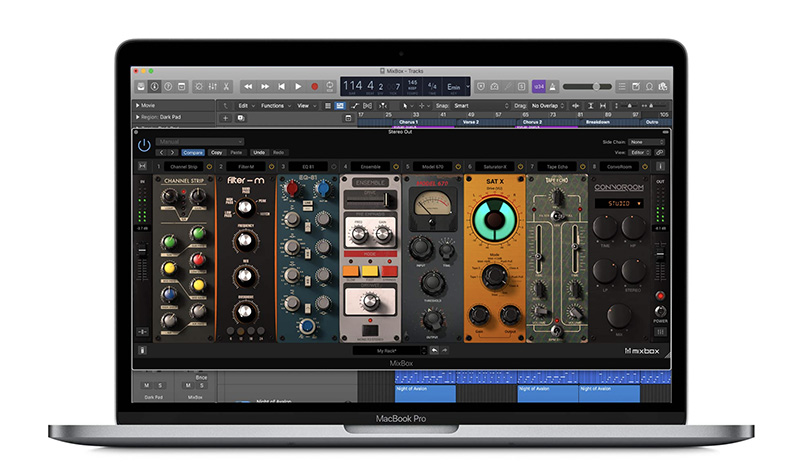Select slot 3 EQ 81 tab

coord(308,166)
